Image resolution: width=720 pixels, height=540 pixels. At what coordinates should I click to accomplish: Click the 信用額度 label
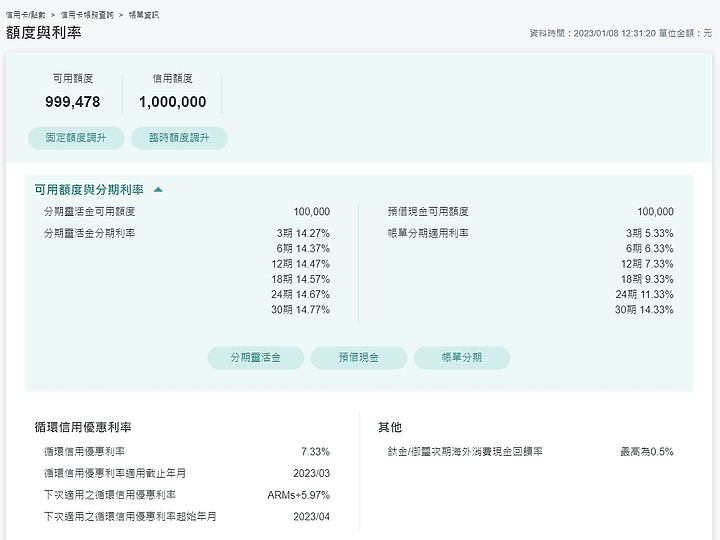pos(173,79)
